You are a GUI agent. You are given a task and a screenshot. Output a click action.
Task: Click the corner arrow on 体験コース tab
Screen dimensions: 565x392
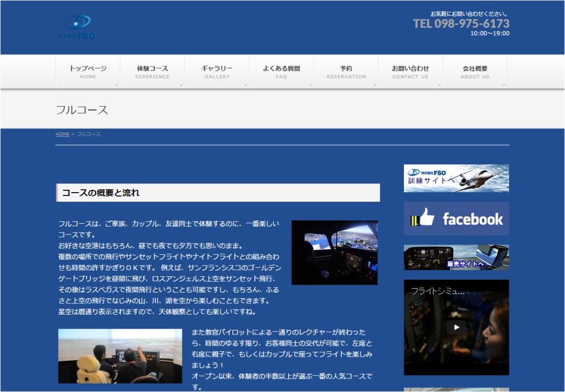click(181, 85)
